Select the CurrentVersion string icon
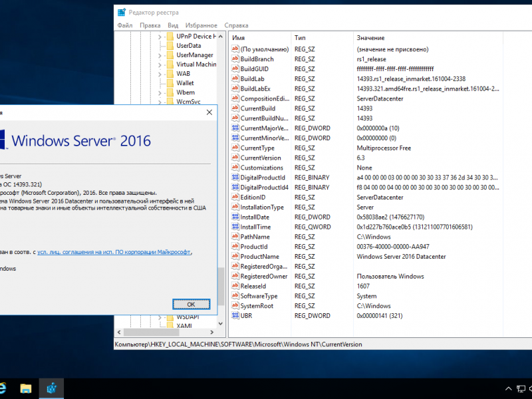532x399 pixels. pos(235,158)
